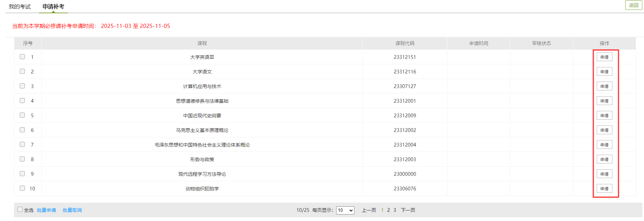Click 下一页 to view next page
Screen dimensions: 644x221
pos(408,210)
